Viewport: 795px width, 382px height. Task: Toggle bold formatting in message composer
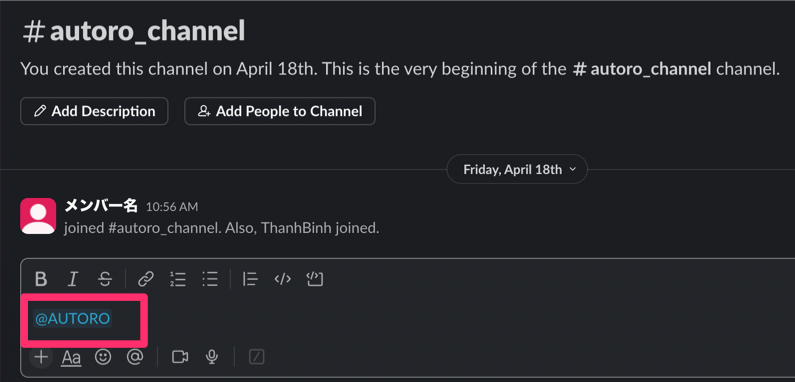tap(41, 279)
